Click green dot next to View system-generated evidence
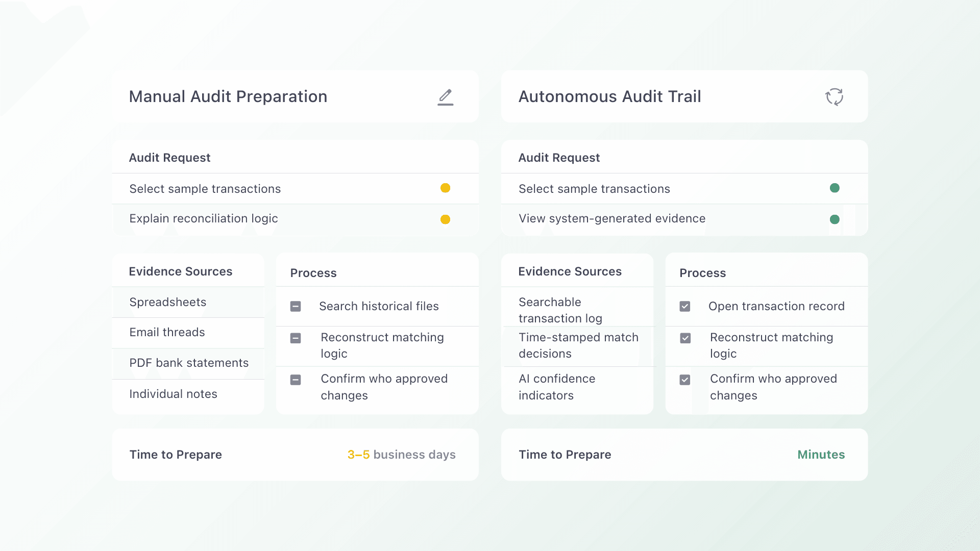The height and width of the screenshot is (551, 980). pyautogui.click(x=835, y=219)
